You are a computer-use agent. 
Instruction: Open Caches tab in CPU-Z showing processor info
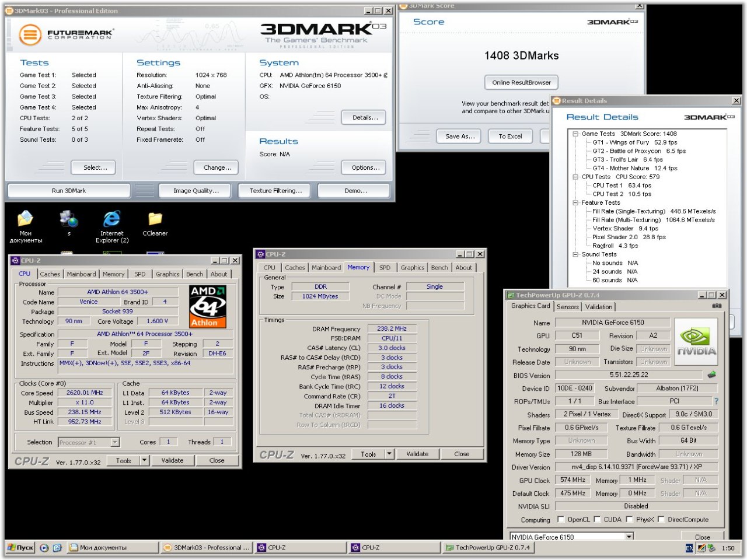[x=50, y=274]
